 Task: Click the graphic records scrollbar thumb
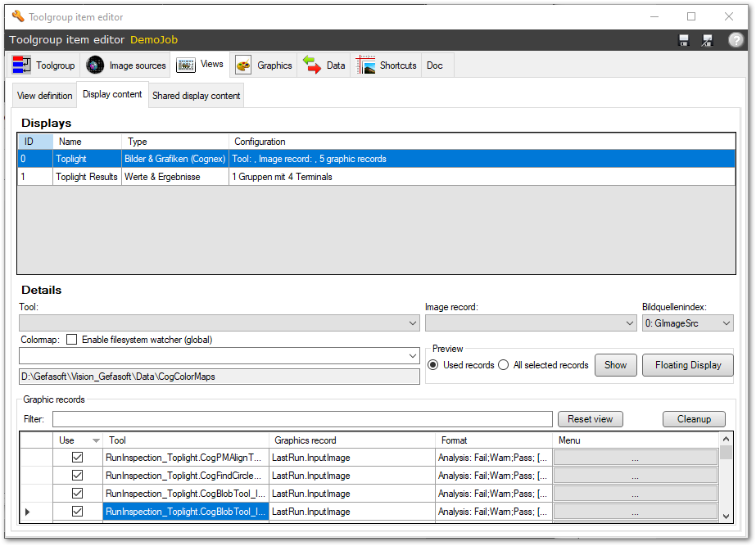coord(727,453)
